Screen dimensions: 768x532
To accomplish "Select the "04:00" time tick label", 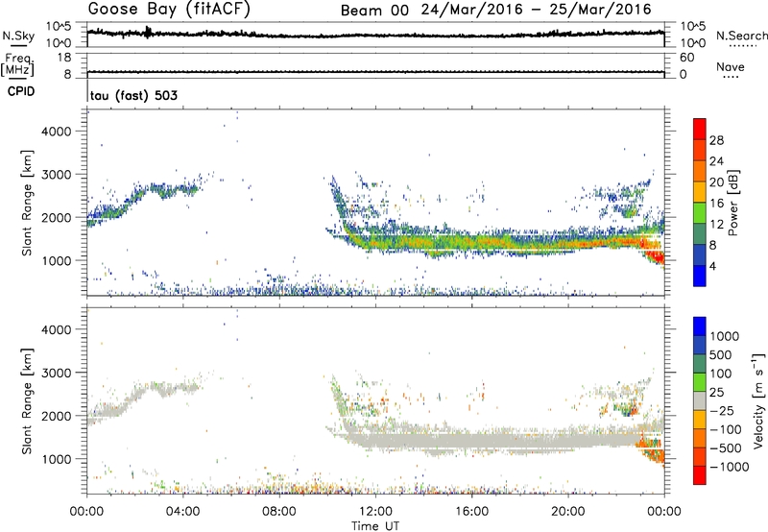I will click(x=183, y=512).
